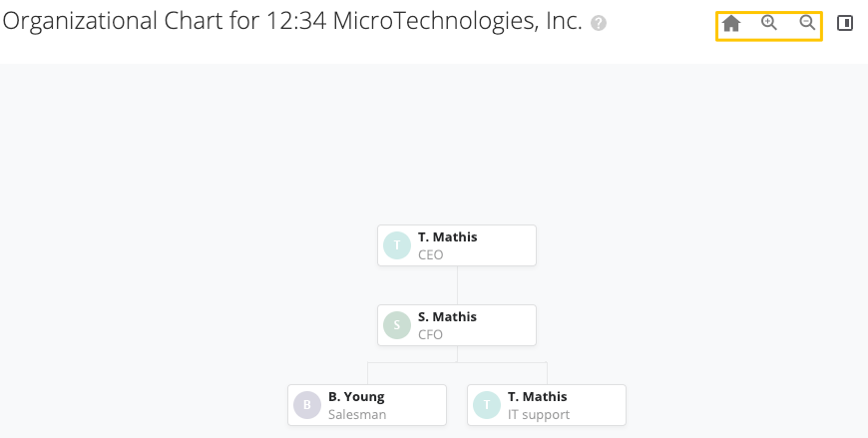
Task: Open T. Mathis name on CEO card
Action: (x=447, y=237)
